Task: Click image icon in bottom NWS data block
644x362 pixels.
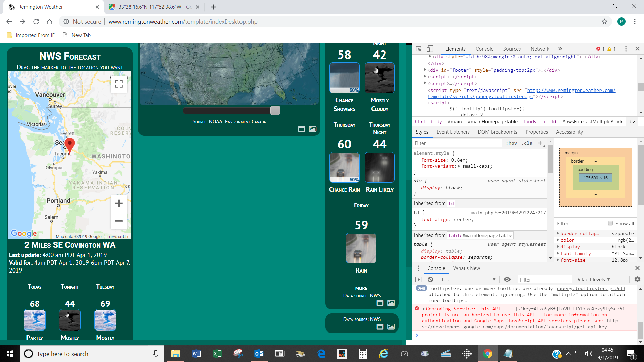Action: [391, 327]
